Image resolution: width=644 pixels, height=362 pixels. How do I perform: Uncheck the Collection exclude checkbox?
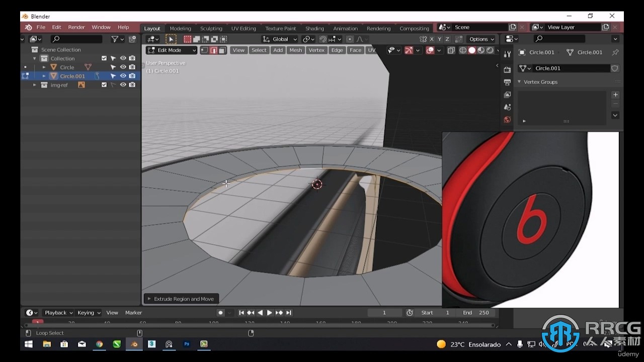pyautogui.click(x=104, y=58)
